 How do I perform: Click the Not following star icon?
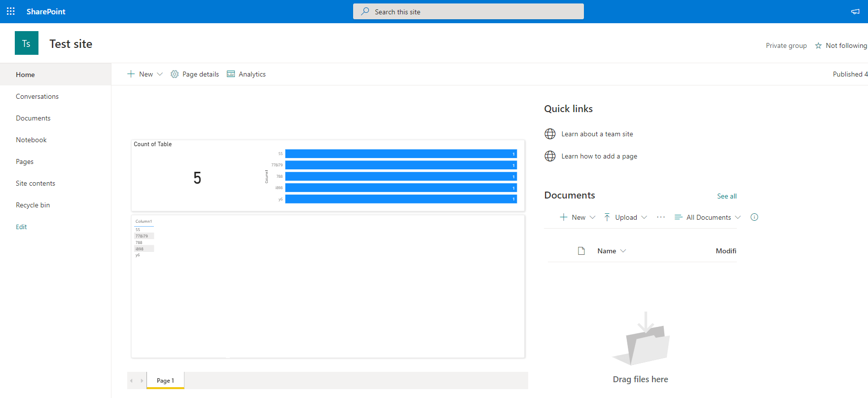(818, 45)
